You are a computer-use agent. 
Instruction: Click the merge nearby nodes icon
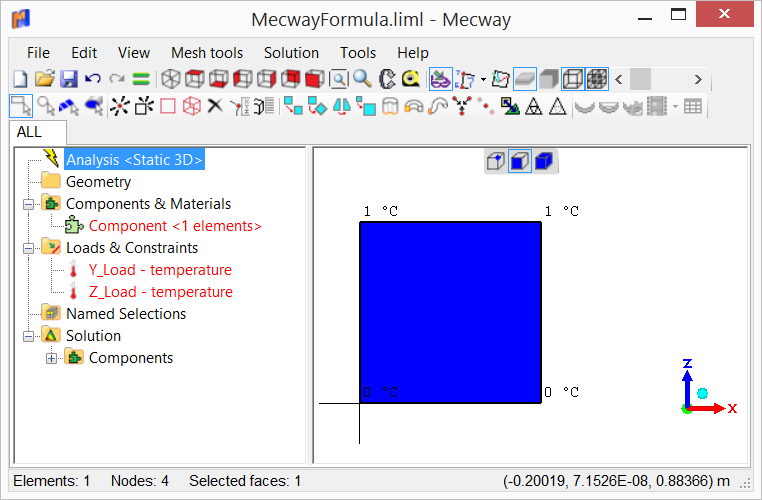point(462,106)
